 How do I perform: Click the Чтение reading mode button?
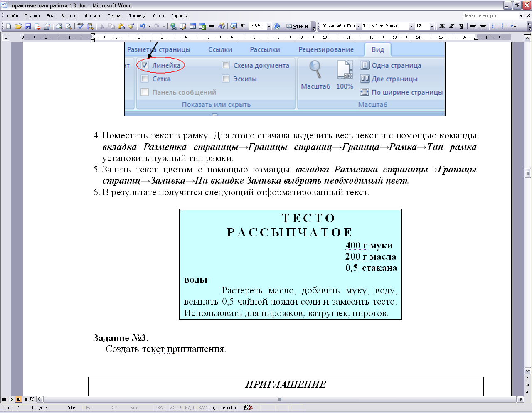pos(297,26)
